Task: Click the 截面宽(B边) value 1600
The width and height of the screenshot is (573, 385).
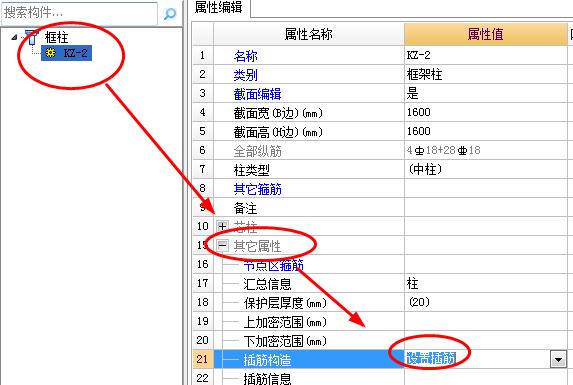Action: [485, 113]
